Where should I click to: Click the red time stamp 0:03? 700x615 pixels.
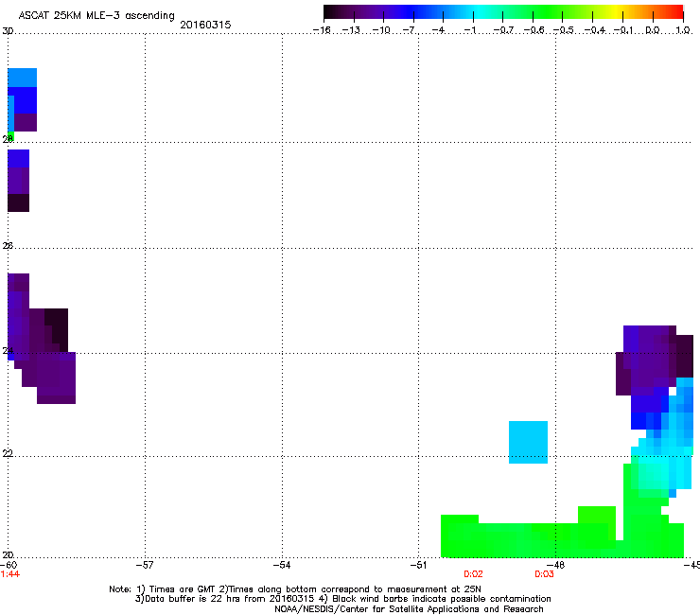point(544,574)
